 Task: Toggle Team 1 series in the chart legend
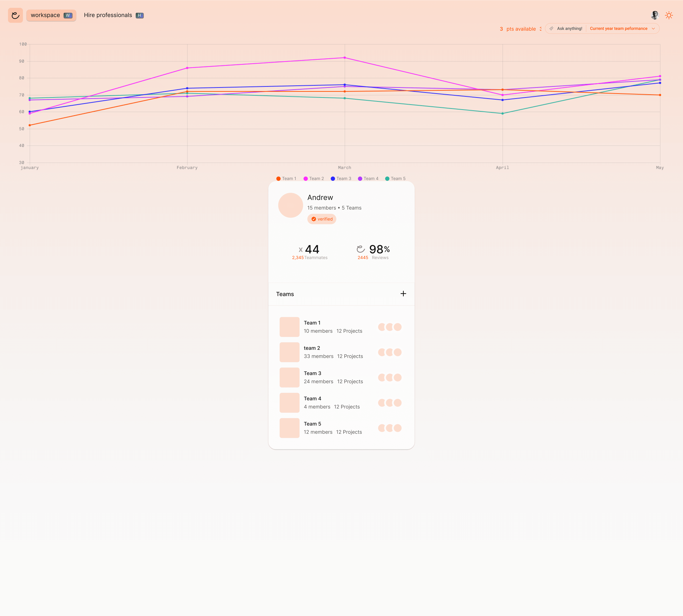tap(286, 179)
